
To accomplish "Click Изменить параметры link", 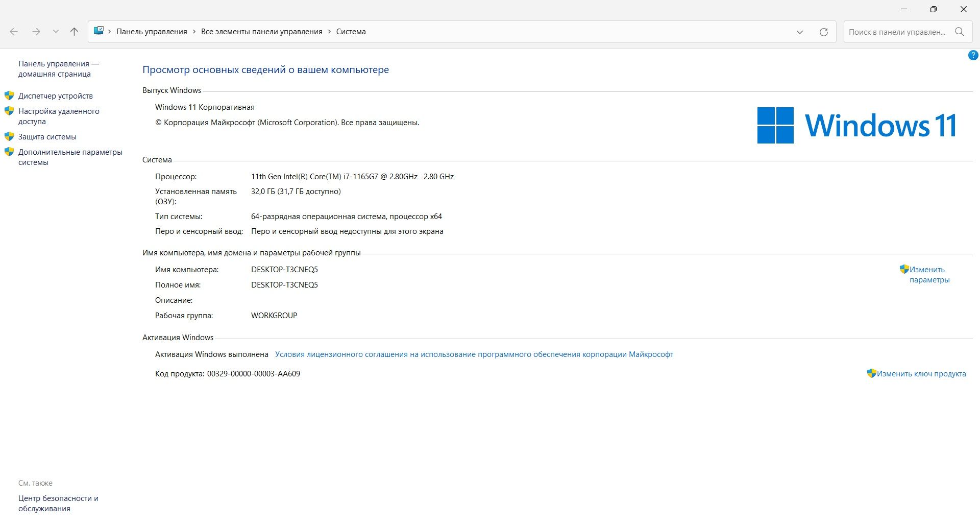I will click(x=929, y=275).
